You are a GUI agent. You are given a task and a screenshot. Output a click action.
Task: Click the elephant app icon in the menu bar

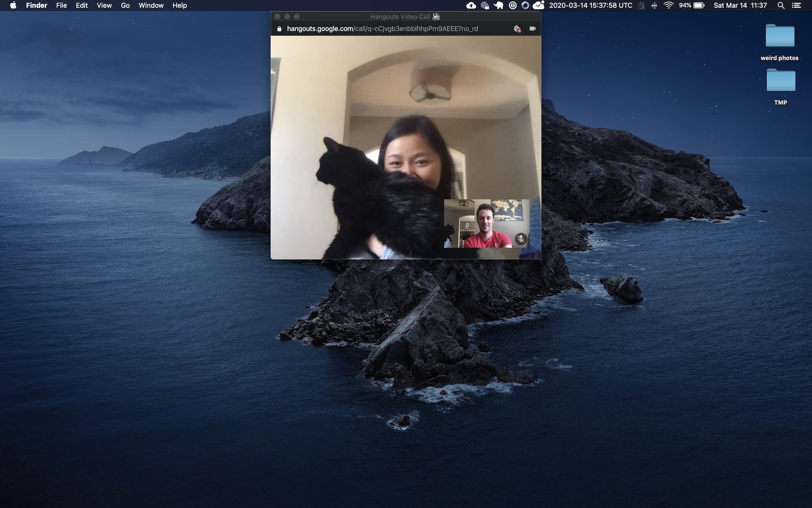pyautogui.click(x=498, y=6)
